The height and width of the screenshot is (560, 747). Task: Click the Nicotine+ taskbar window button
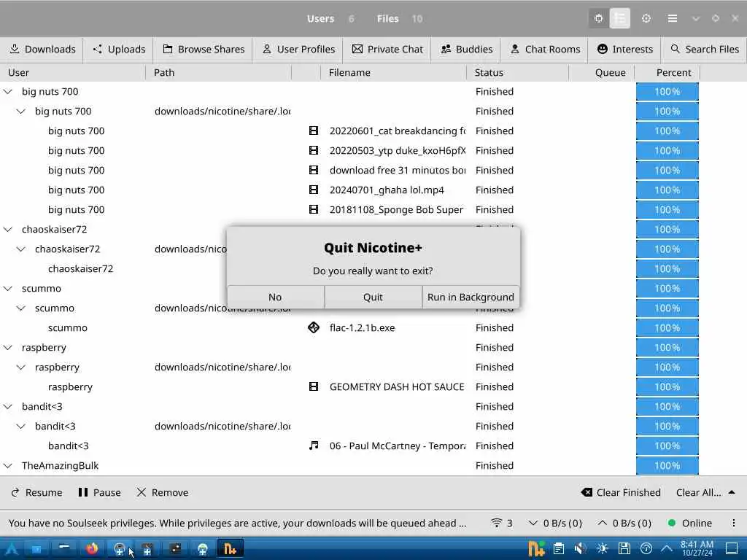(231, 548)
